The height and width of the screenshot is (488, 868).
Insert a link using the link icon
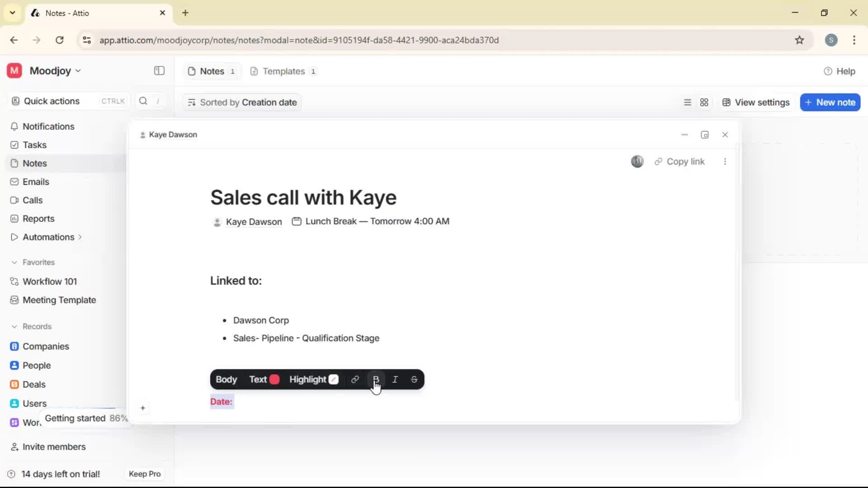coord(355,380)
